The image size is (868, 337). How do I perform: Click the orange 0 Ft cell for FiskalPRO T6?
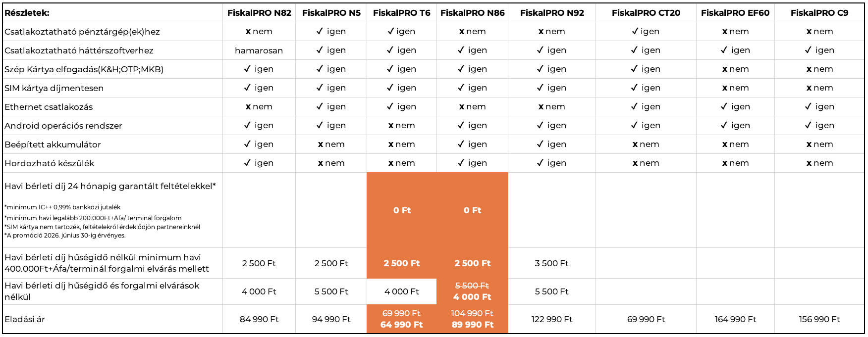click(402, 210)
